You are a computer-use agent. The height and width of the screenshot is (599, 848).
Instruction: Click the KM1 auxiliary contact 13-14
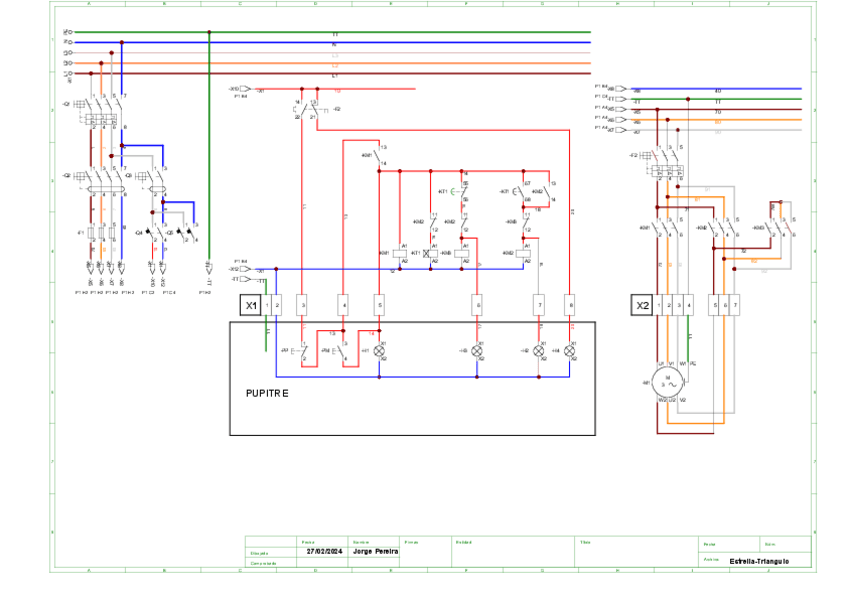(x=377, y=155)
